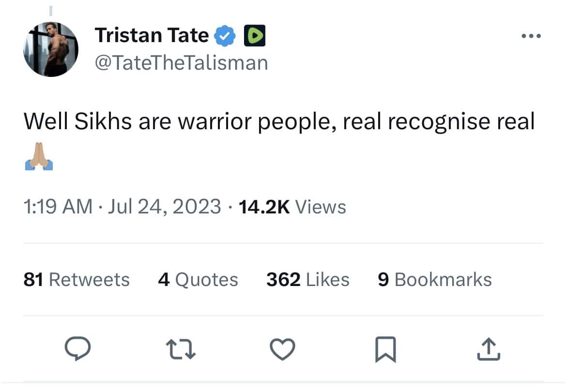
Task: View the 81 Retweets list
Action: point(76,279)
